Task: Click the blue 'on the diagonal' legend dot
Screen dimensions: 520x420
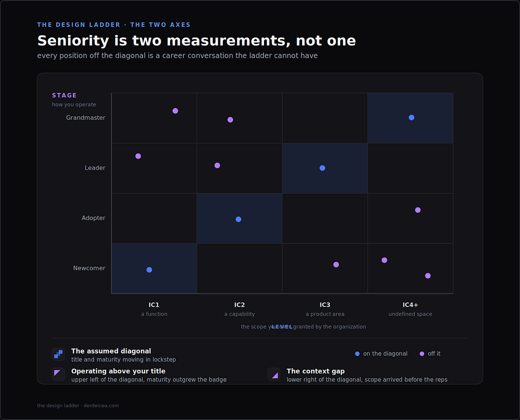Action: click(357, 353)
